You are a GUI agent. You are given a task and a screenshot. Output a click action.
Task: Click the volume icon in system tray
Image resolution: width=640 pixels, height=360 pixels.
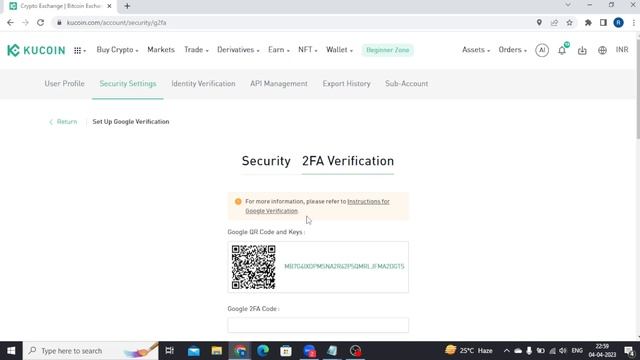point(563,351)
